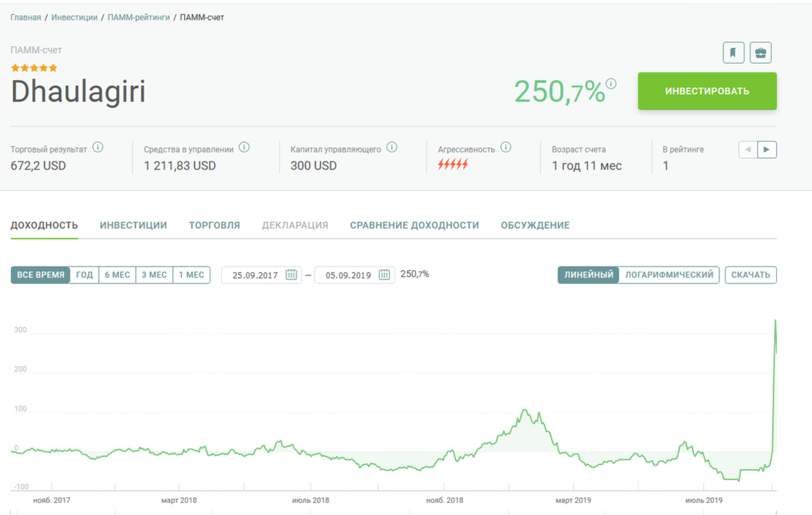Select ГОД period
Image resolution: width=812 pixels, height=515 pixels.
(x=84, y=275)
